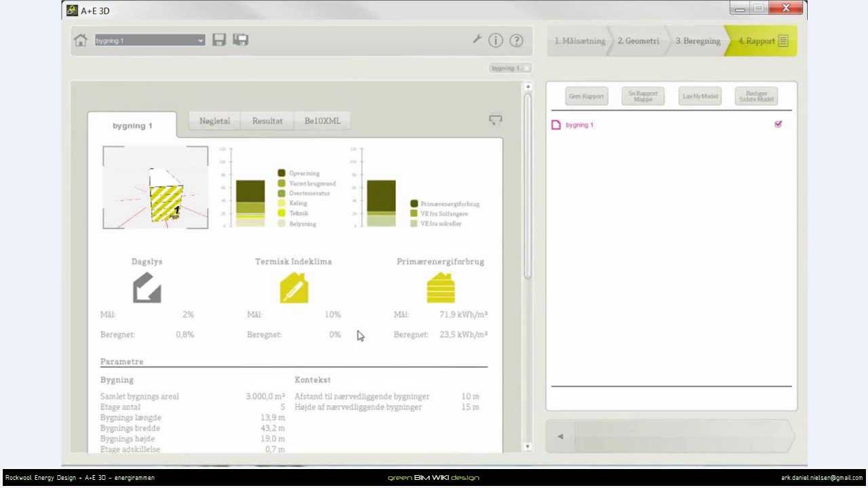Image resolution: width=868 pixels, height=488 pixels.
Task: Open settings with the wrench icon
Action: pos(477,39)
